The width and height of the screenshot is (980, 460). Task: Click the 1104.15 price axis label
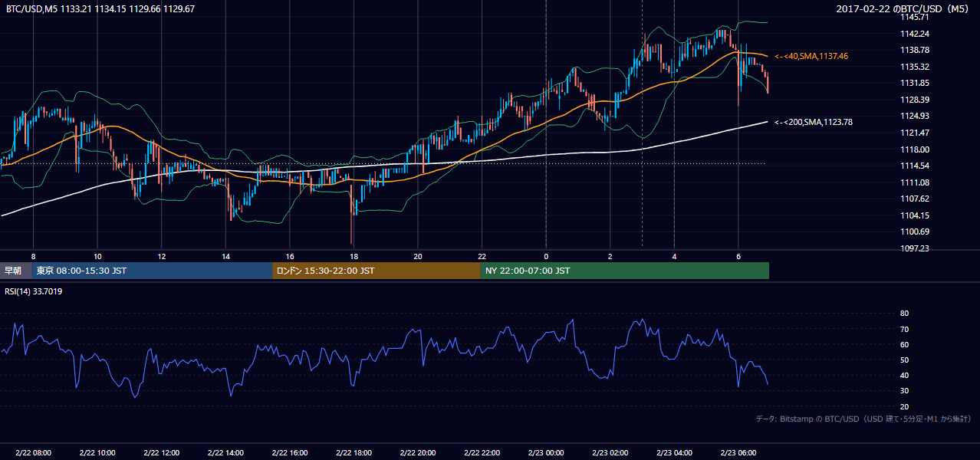[x=916, y=215]
